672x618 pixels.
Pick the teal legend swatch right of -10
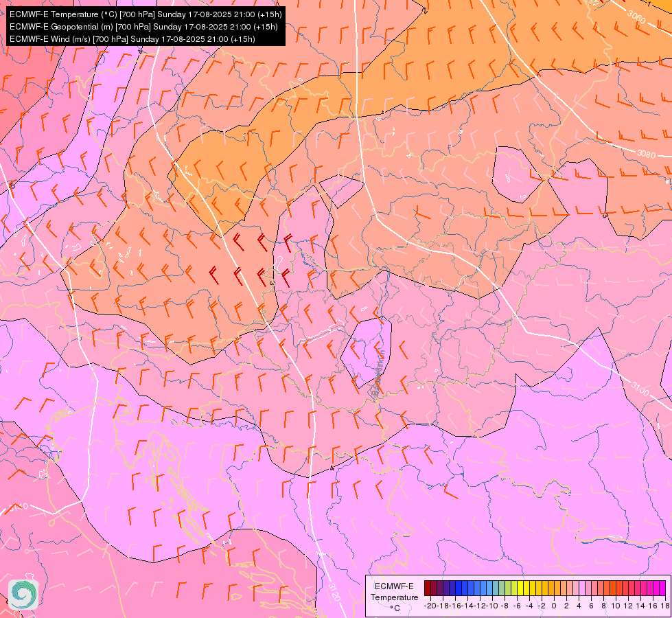pos(496,588)
